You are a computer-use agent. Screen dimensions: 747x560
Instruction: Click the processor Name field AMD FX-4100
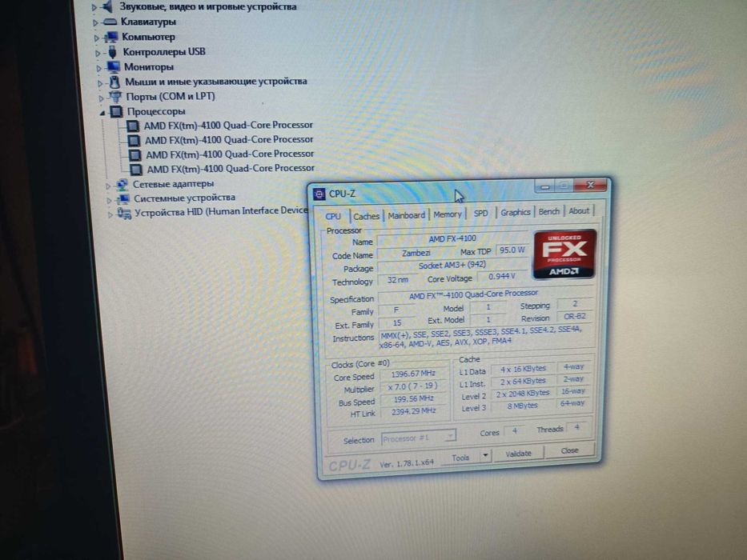tap(452, 238)
